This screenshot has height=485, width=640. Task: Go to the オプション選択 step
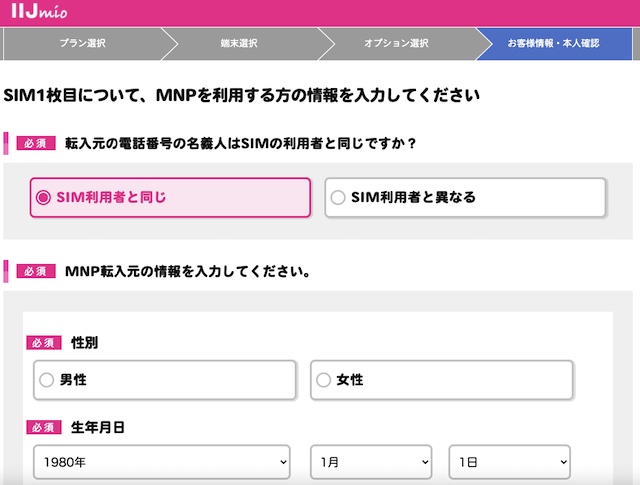[x=396, y=44]
